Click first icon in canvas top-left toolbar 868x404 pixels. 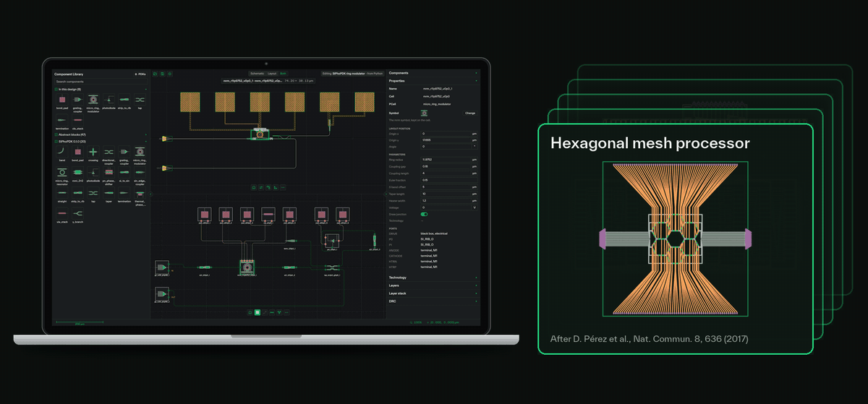point(155,74)
